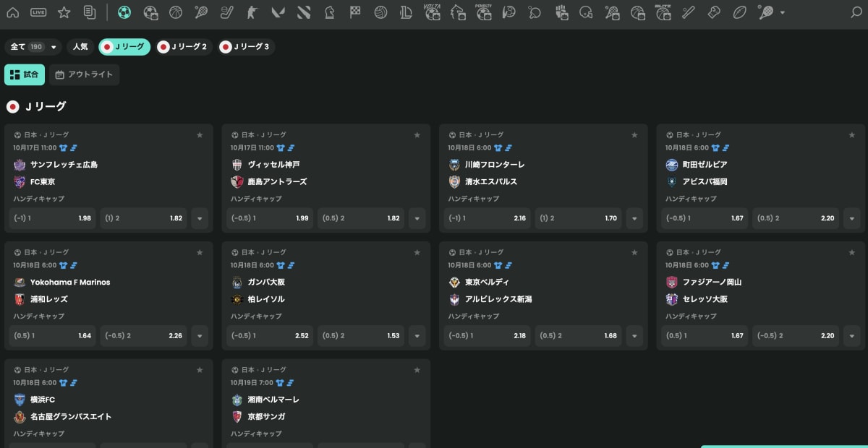This screenshot has height=448, width=868.
Task: Bet (-1) 1 at 2.16 on 川崎フロンターレ
Action: (488, 218)
